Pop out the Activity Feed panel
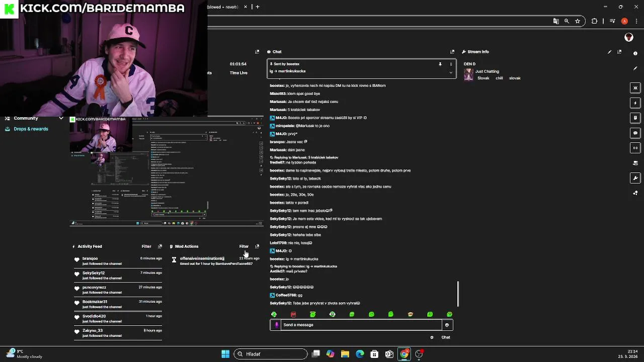Viewport: 644px width, 362px height. coord(160,246)
